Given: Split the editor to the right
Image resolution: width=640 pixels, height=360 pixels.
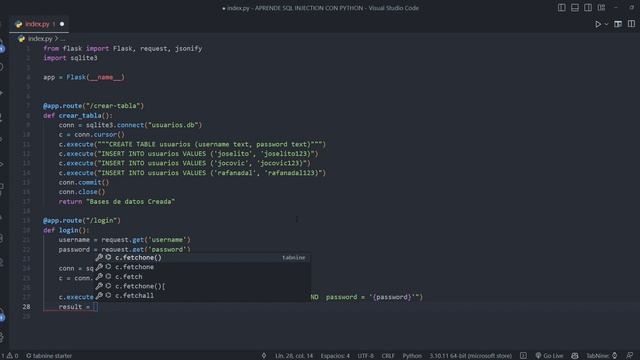Looking at the screenshot, I should (x=631, y=24).
